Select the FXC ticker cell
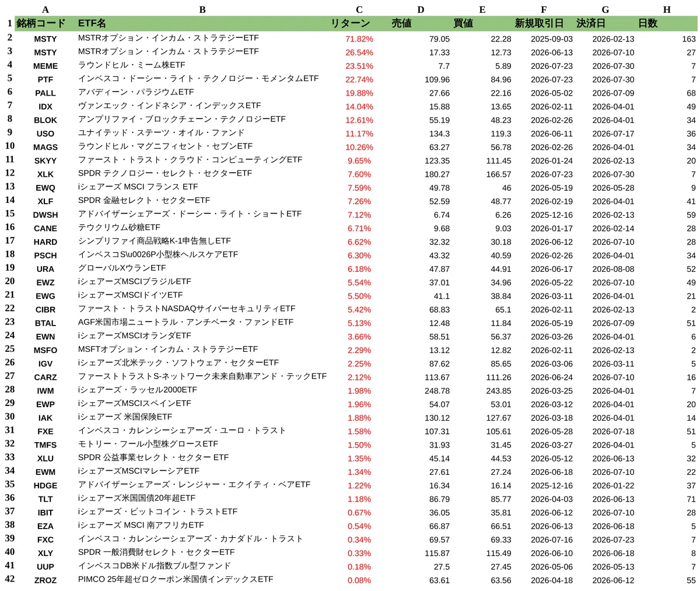Screen dimensions: 700x591 pyautogui.click(x=45, y=539)
